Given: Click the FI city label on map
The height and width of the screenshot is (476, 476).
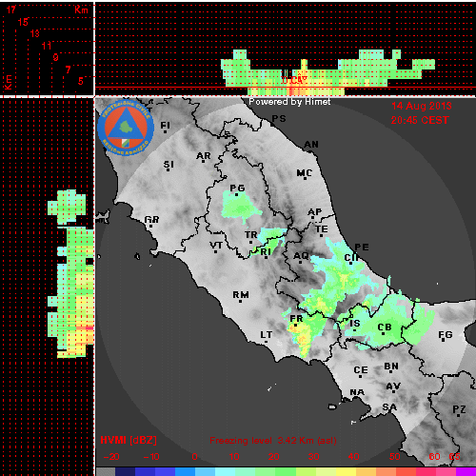Looking at the screenshot, I should pyautogui.click(x=165, y=126).
